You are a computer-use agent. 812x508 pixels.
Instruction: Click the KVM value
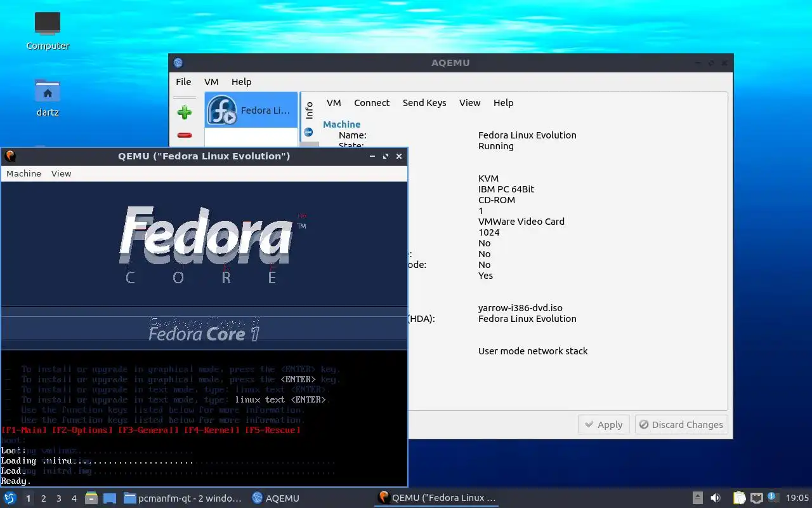tap(488, 178)
